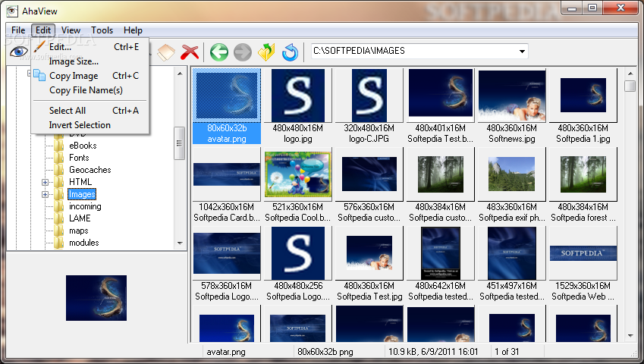Click the maps folder icon
The width and height of the screenshot is (644, 364).
(x=58, y=231)
